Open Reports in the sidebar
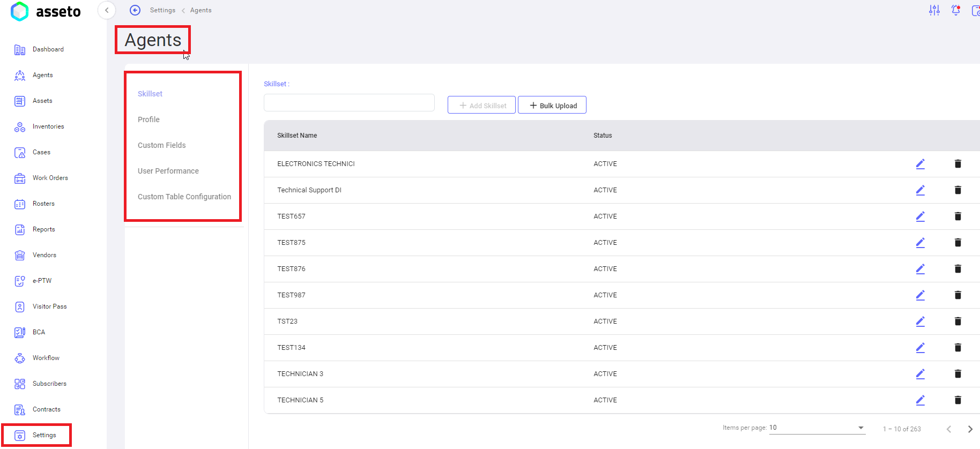This screenshot has width=980, height=449. (43, 229)
